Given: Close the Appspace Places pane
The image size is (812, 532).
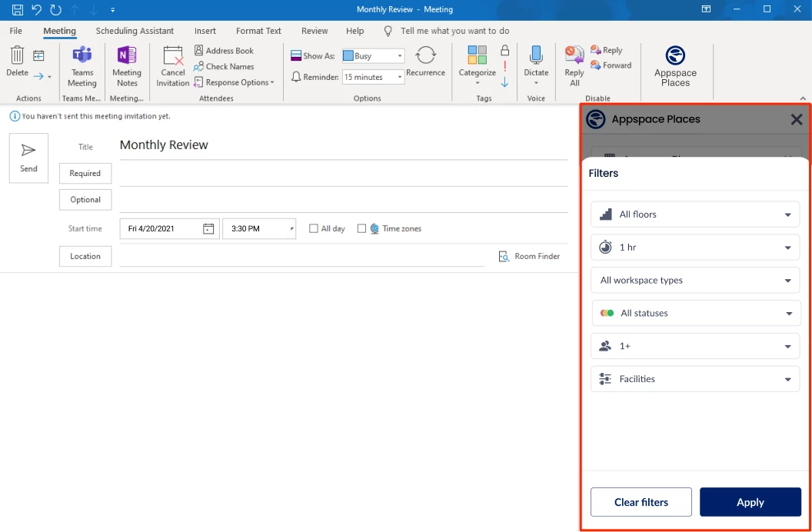Looking at the screenshot, I should tap(797, 119).
